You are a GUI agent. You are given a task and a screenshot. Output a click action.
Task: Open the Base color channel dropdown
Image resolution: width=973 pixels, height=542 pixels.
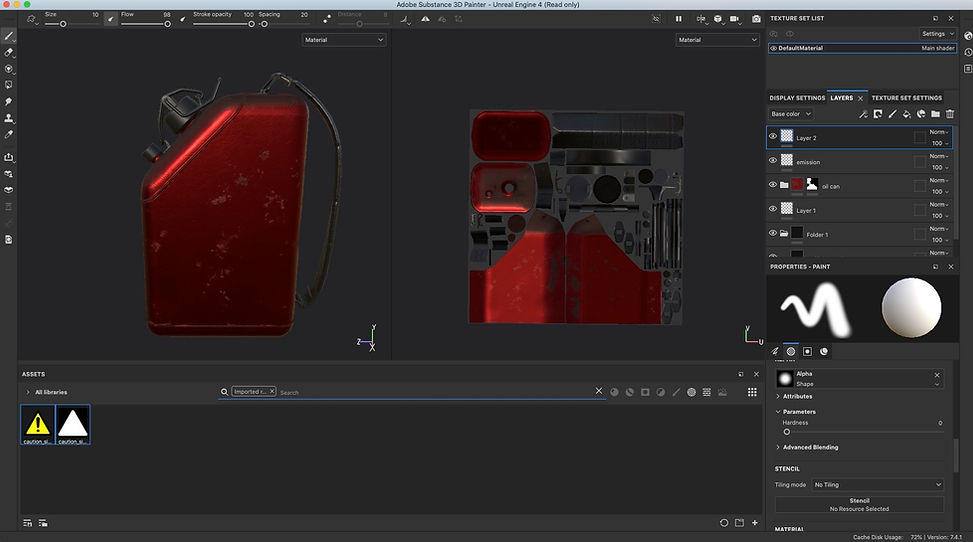(x=791, y=114)
